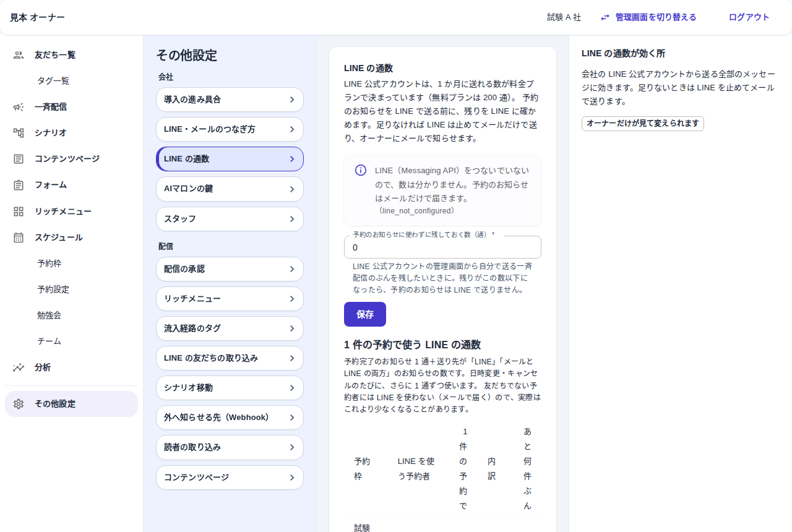Open 予約設定 in the sidebar
The image size is (792, 532).
pyautogui.click(x=71, y=290)
